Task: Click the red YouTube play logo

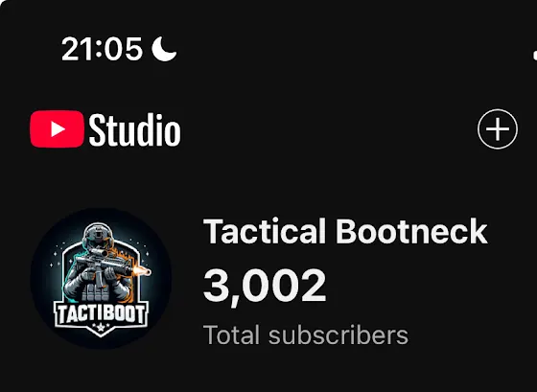Action: 57,129
